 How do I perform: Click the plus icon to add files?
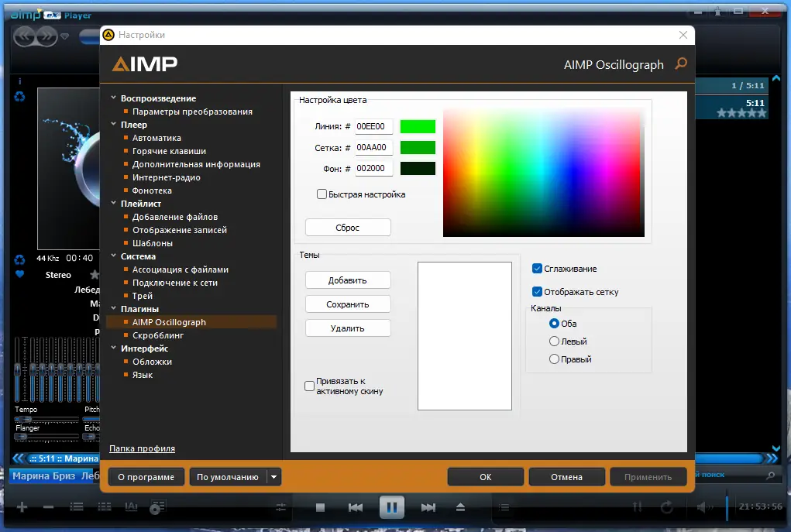pos(22,507)
